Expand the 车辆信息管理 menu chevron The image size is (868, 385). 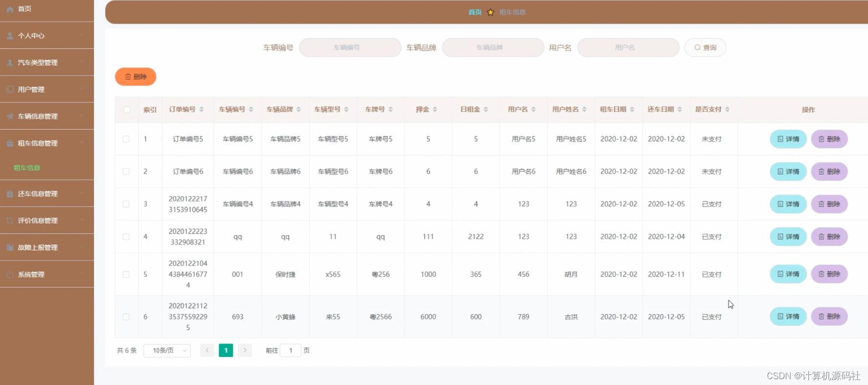(82, 116)
